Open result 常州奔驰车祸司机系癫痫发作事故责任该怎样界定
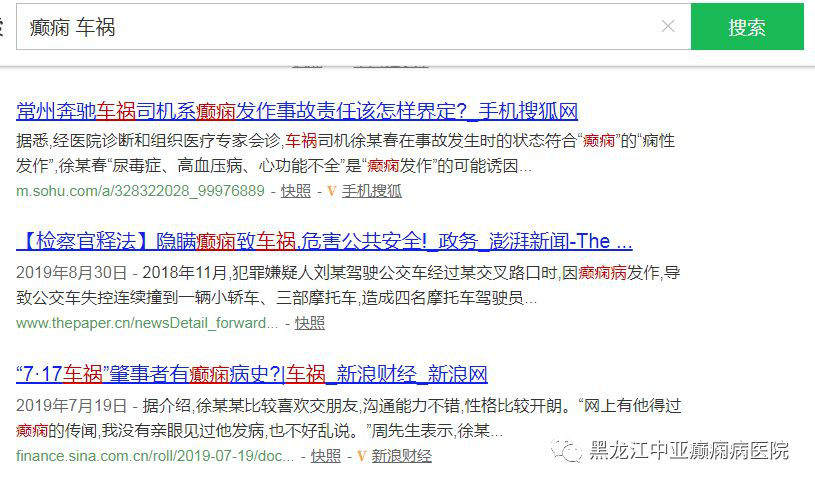The width and height of the screenshot is (815, 486). click(297, 111)
